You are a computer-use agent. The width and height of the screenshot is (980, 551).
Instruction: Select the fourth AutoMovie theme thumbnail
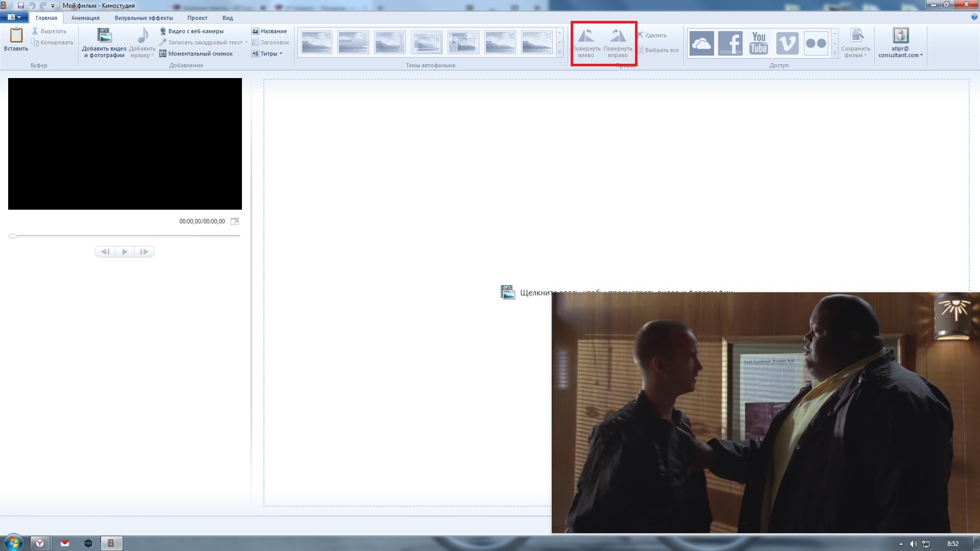(427, 42)
